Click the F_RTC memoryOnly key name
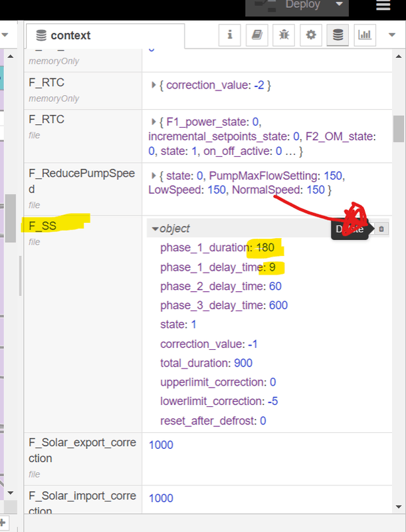Viewport: 406px width, 532px height. click(x=47, y=82)
